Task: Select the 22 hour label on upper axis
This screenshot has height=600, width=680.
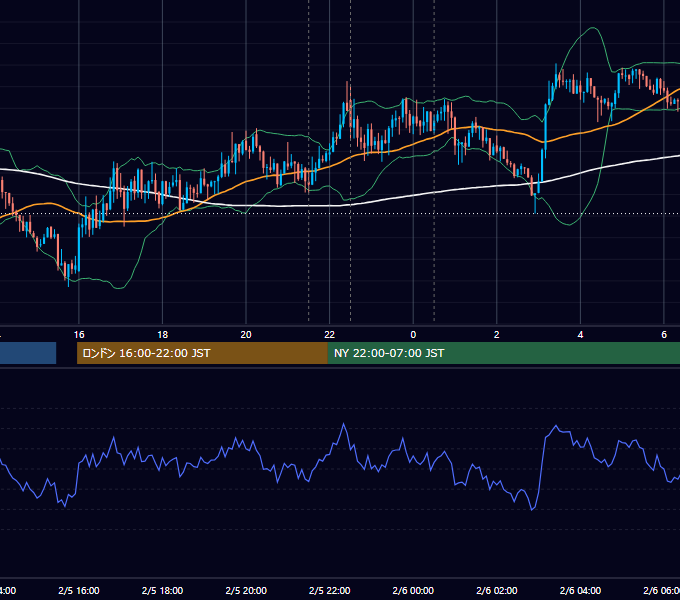Action: [330, 335]
